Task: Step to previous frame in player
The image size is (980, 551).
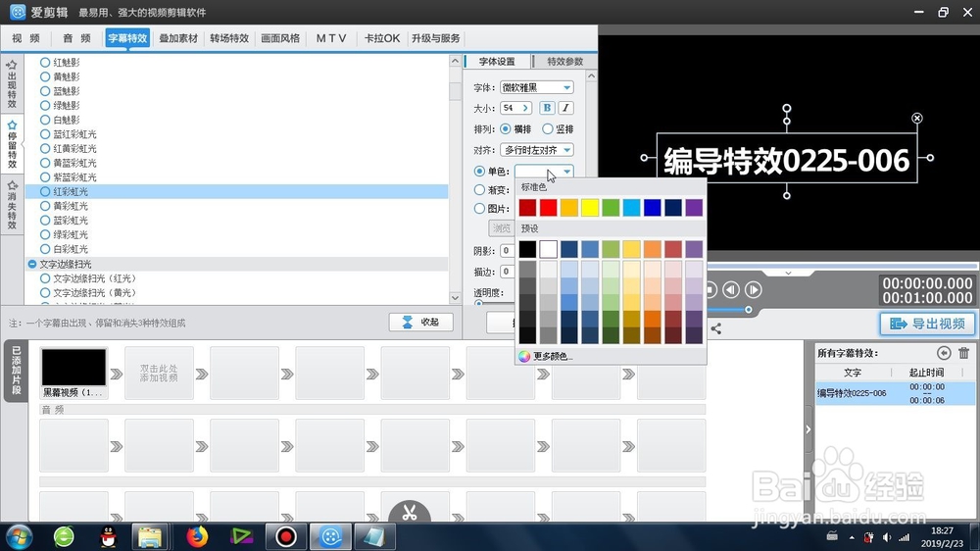Action: 731,289
